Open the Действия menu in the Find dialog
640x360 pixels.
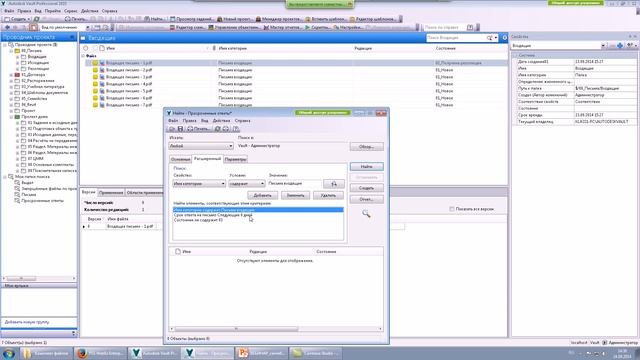click(x=221, y=121)
